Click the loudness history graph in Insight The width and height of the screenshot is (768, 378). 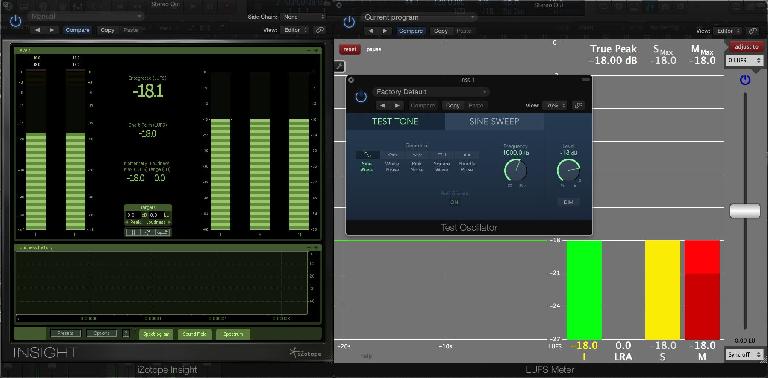161,284
